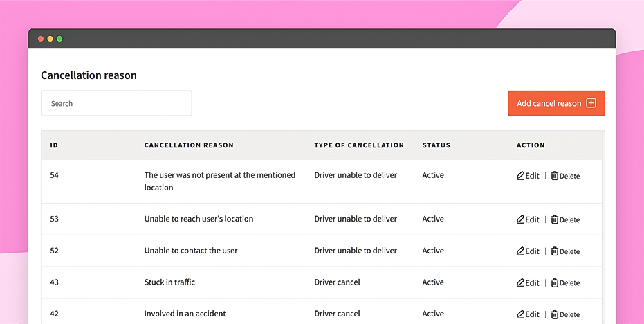Click 'Driver unable to deliver' in row 54
644x324 pixels.
(x=356, y=175)
